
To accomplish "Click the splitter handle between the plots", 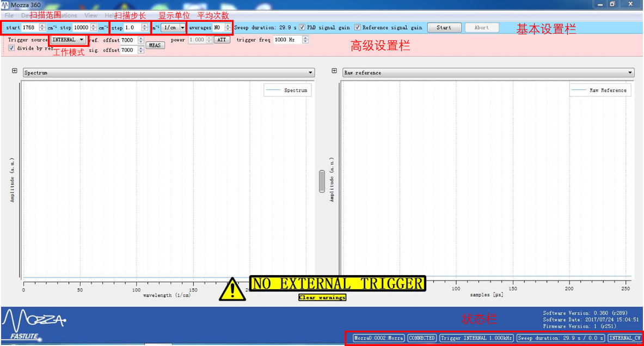I will (322, 181).
